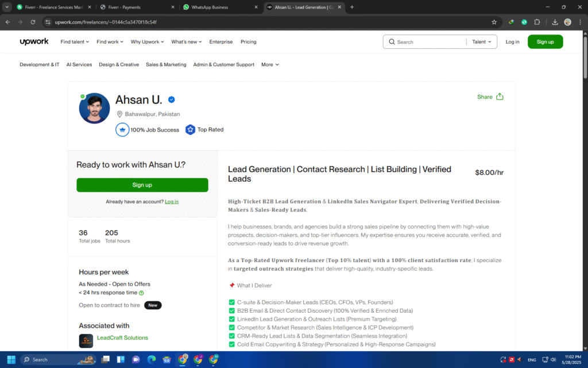This screenshot has height=368, width=588.
Task: Open the Windows Start menu
Action: coord(10,359)
